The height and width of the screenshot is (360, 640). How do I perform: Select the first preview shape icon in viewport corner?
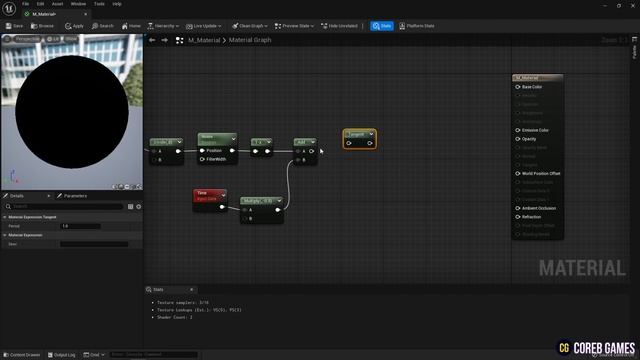tap(115, 187)
